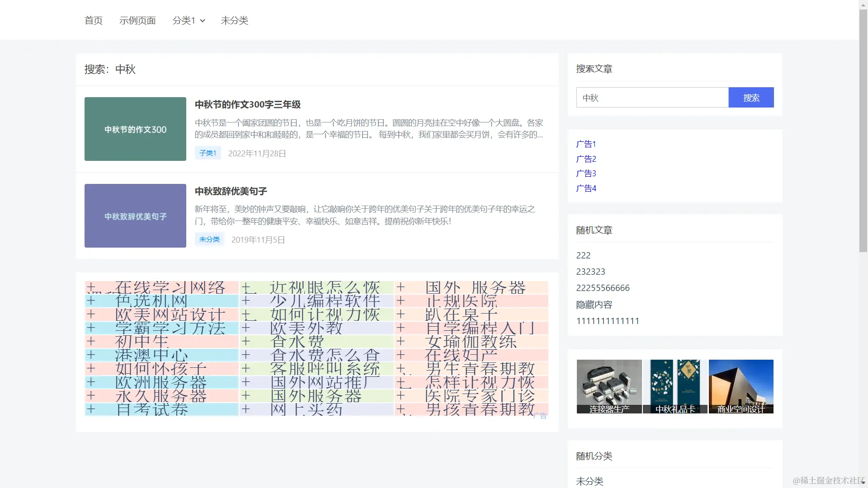This screenshot has width=868, height=488.
Task: Open the 广告4 link
Action: pos(586,188)
